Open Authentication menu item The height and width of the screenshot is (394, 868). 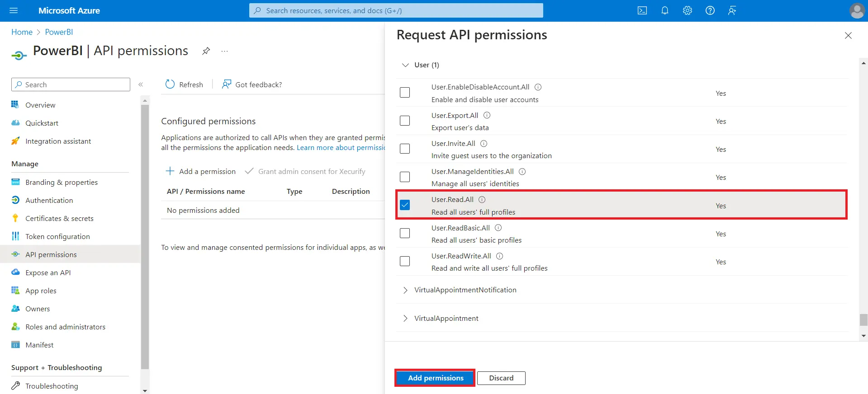(49, 200)
